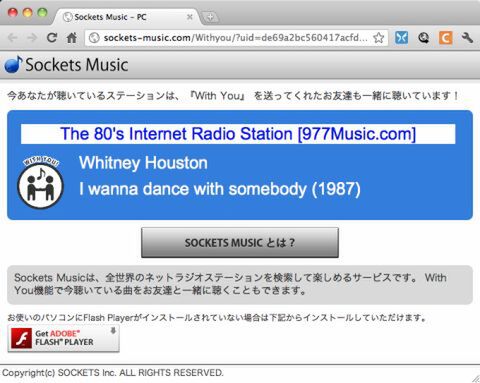Click the Sockets Music header title
This screenshot has width=480, height=383.
click(x=77, y=64)
